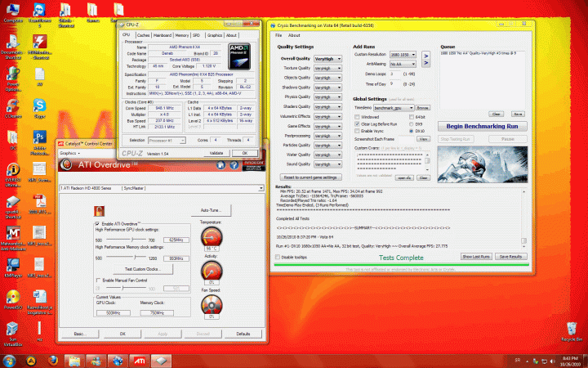Click the Catalyst help question mark icon
The width and height of the screenshot is (588, 368).
[234, 165]
